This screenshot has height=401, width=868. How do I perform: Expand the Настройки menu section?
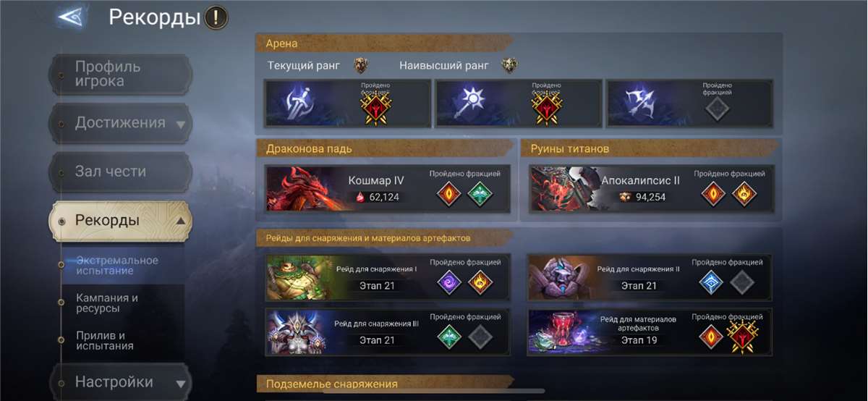click(x=121, y=381)
